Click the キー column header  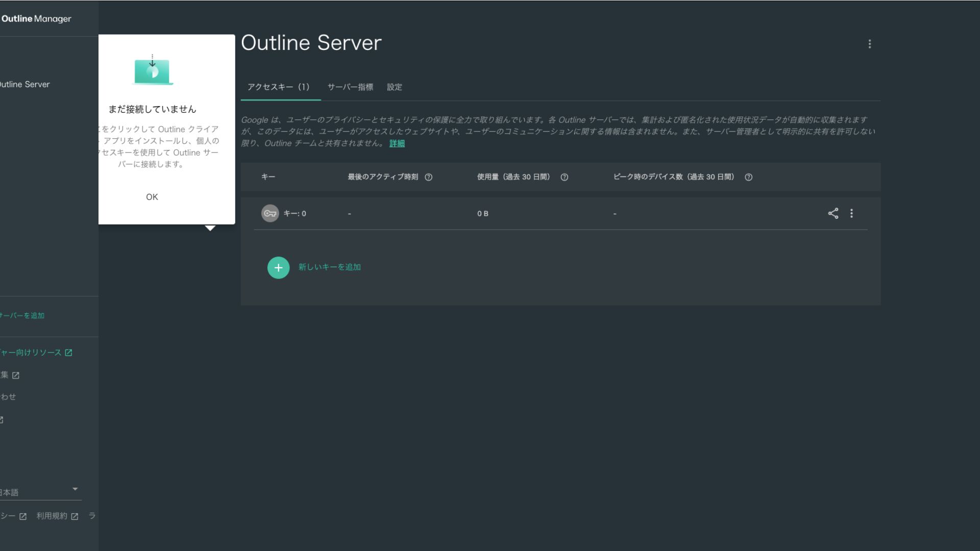[268, 177]
